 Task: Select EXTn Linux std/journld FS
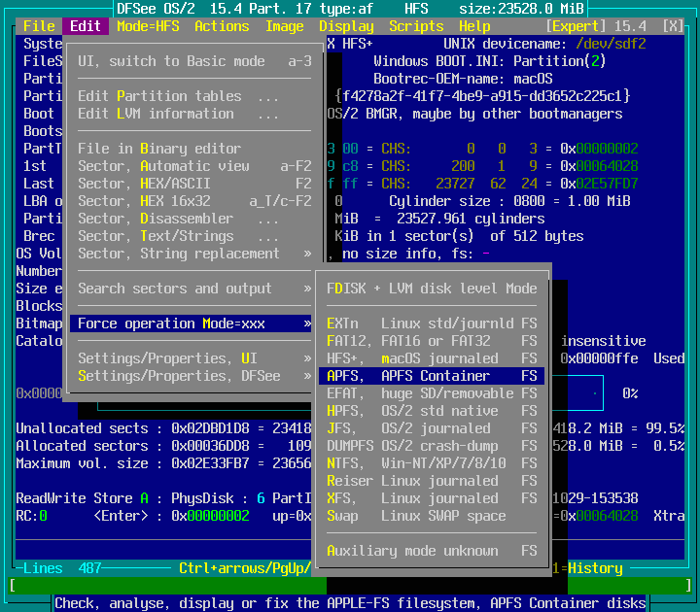(432, 323)
